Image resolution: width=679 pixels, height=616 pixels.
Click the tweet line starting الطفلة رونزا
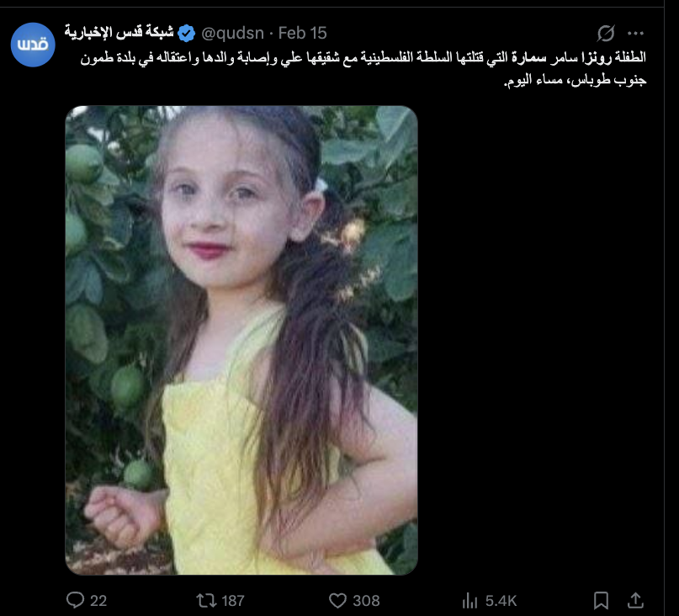[363, 57]
